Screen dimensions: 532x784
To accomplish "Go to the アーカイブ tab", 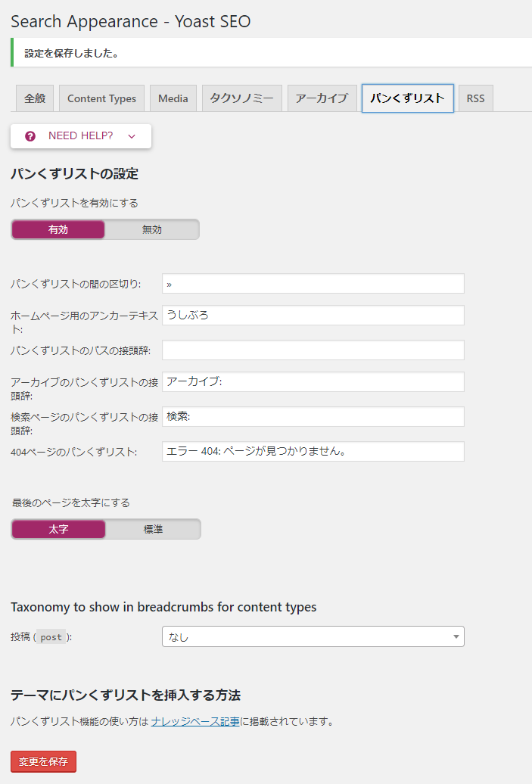I will tap(322, 98).
